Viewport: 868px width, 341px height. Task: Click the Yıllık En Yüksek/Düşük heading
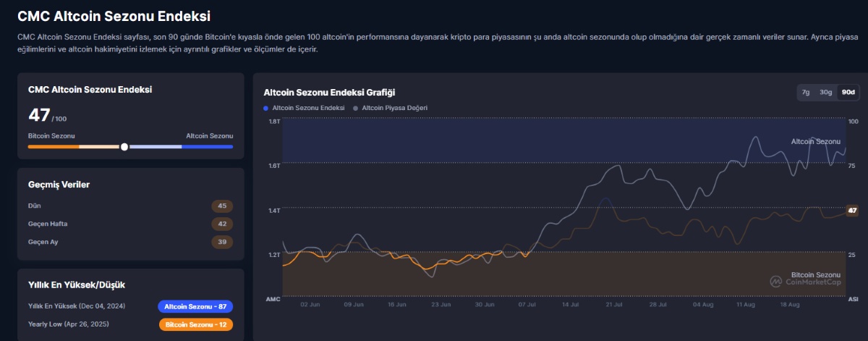(x=76, y=285)
